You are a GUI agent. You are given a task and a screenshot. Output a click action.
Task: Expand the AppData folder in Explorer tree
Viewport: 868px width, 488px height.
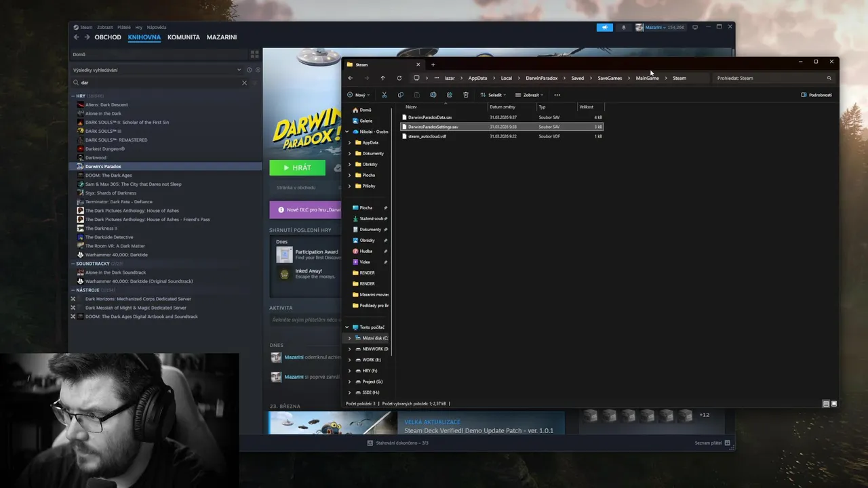[x=349, y=142]
